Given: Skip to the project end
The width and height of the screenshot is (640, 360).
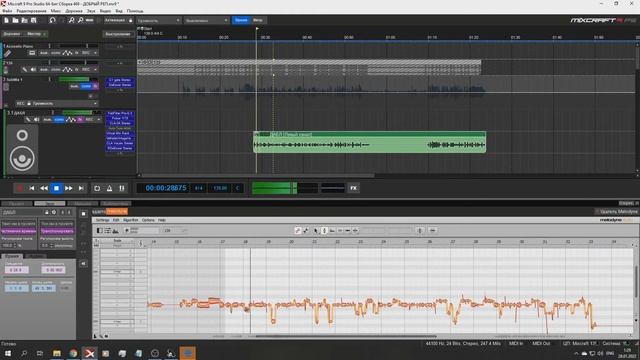Looking at the screenshot, I should pyautogui.click(x=81, y=188).
